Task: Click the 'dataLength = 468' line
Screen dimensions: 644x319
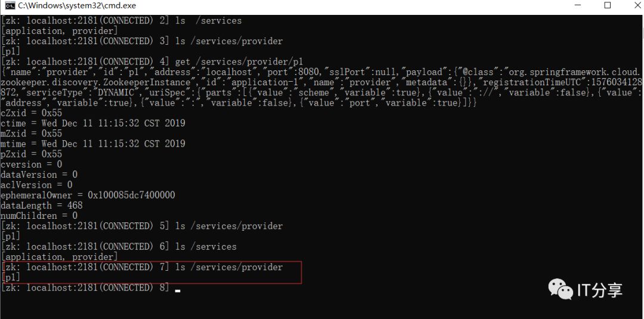Action: click(x=42, y=205)
